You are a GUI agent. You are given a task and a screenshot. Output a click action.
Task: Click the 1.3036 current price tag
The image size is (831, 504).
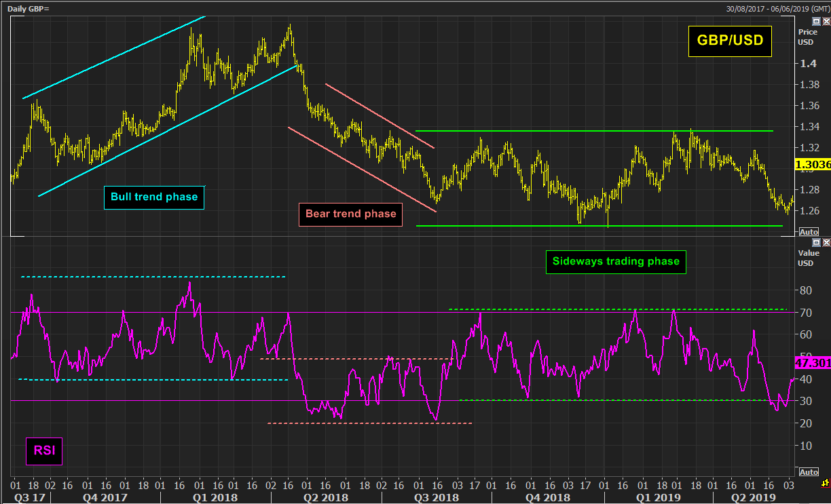(812, 165)
